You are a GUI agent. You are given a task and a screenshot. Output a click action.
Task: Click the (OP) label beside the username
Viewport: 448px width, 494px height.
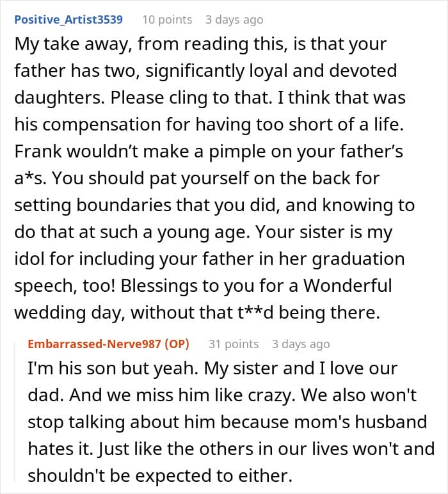click(x=175, y=344)
